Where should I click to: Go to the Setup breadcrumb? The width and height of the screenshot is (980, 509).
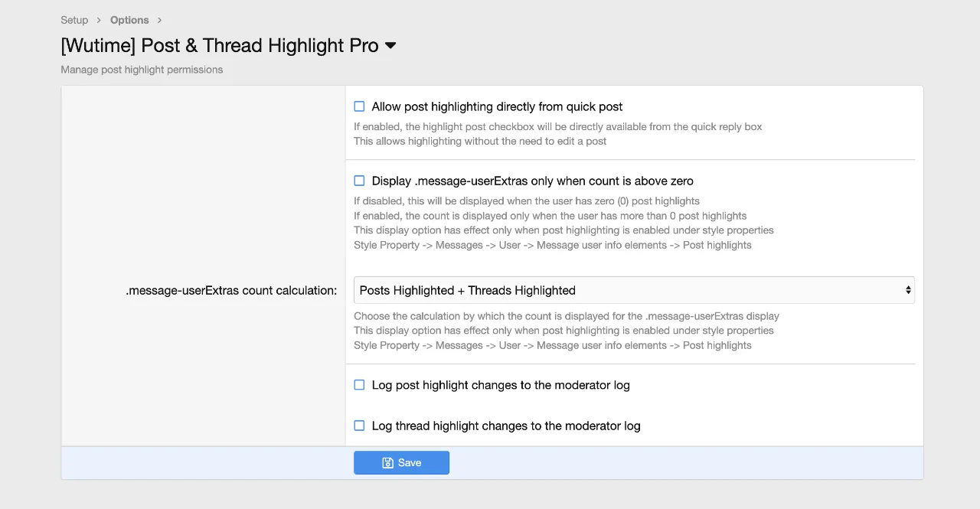[x=74, y=20]
